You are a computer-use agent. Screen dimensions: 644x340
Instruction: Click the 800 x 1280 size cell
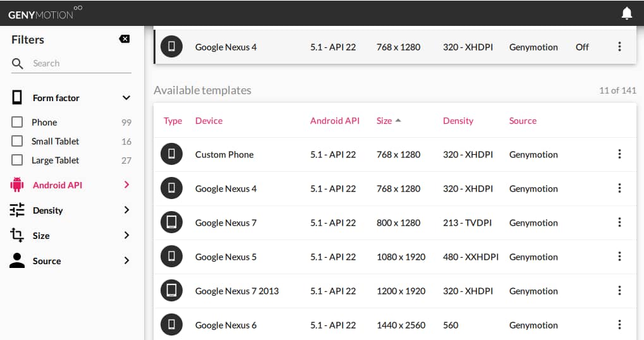coord(398,222)
